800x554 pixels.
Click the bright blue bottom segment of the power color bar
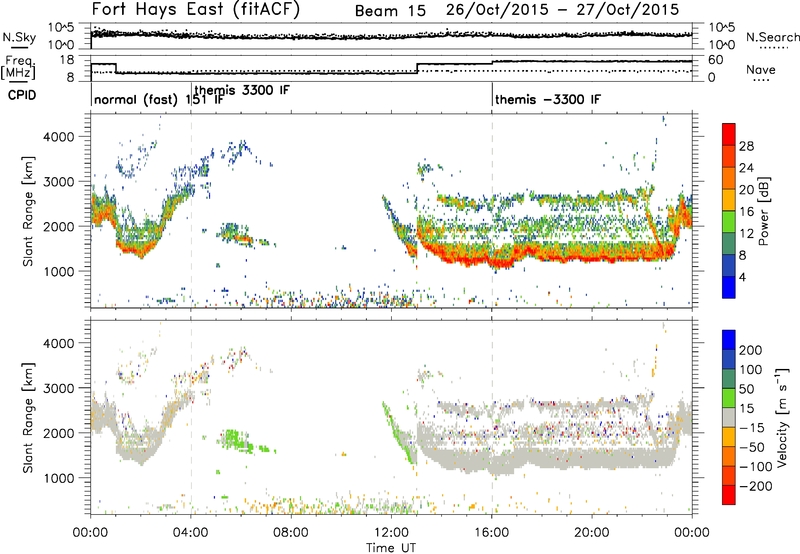pyautogui.click(x=729, y=287)
